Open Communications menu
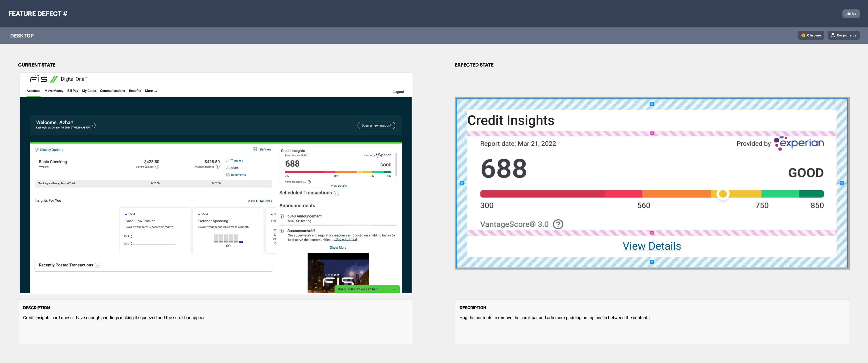The height and width of the screenshot is (363, 868). pos(112,91)
